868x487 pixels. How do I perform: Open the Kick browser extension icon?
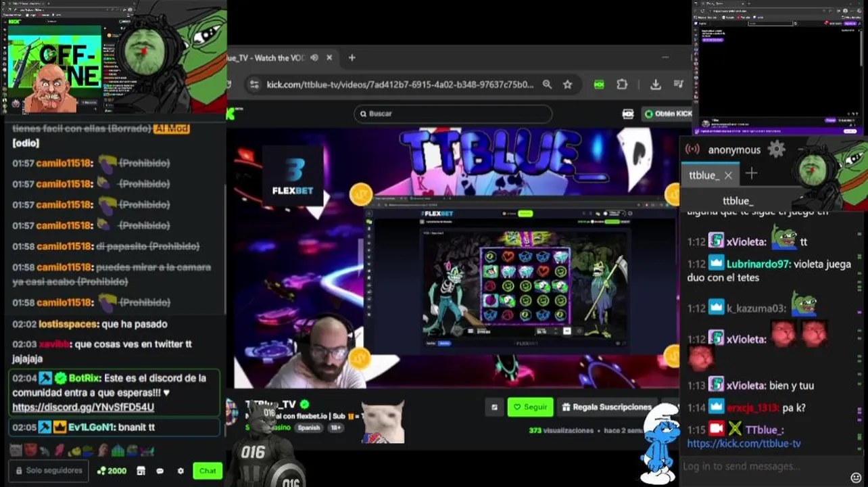599,85
